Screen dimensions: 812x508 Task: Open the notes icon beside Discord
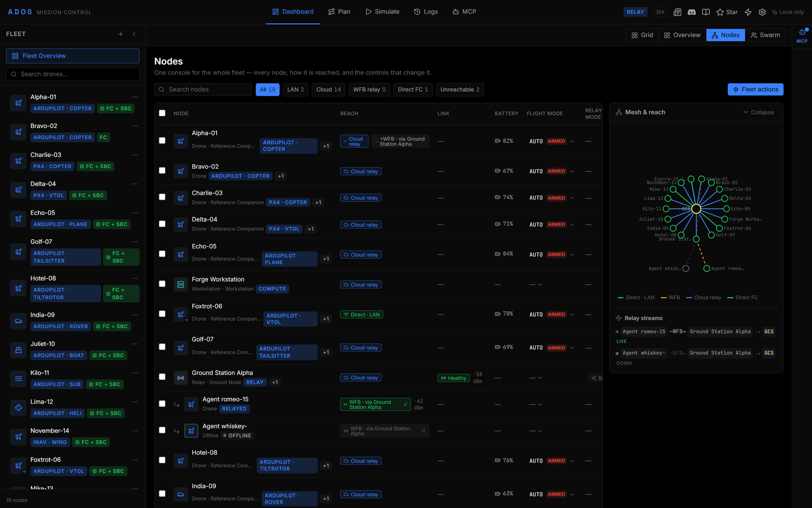677,12
